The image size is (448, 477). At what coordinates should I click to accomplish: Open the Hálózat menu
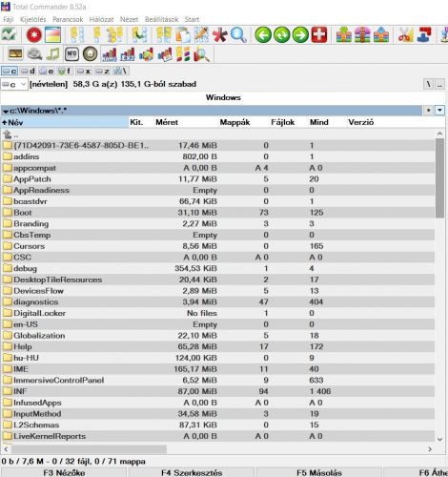pos(101,19)
